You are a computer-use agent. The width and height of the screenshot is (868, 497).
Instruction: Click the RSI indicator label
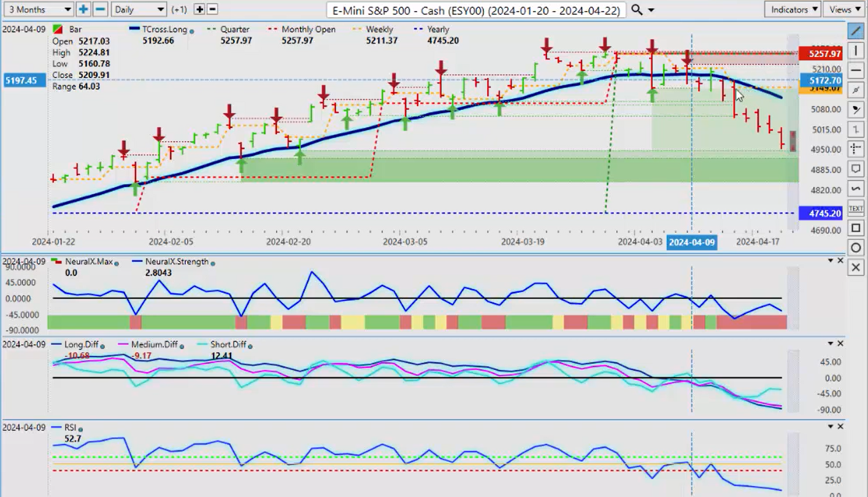(71, 428)
